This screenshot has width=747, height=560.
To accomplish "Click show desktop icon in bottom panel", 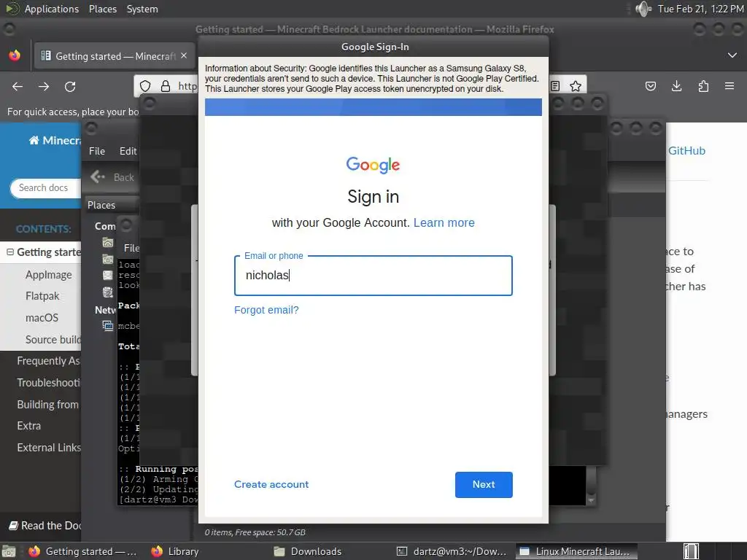I will [9, 551].
